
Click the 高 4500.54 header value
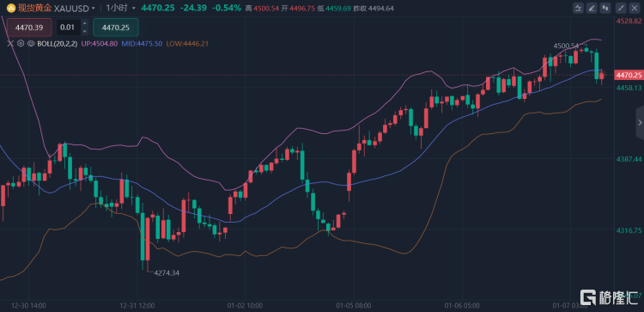(262, 9)
